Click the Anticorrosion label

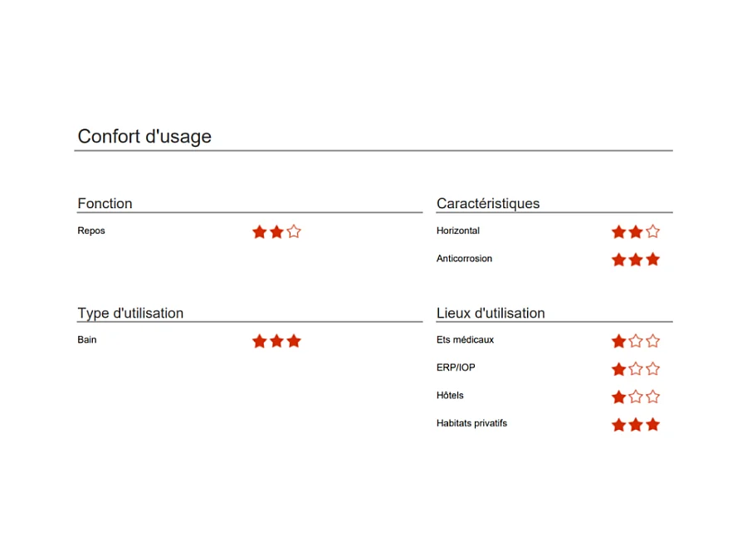click(x=464, y=259)
